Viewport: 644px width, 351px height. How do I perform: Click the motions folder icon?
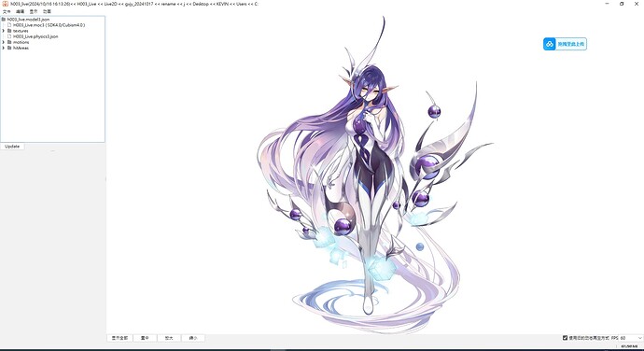9,42
